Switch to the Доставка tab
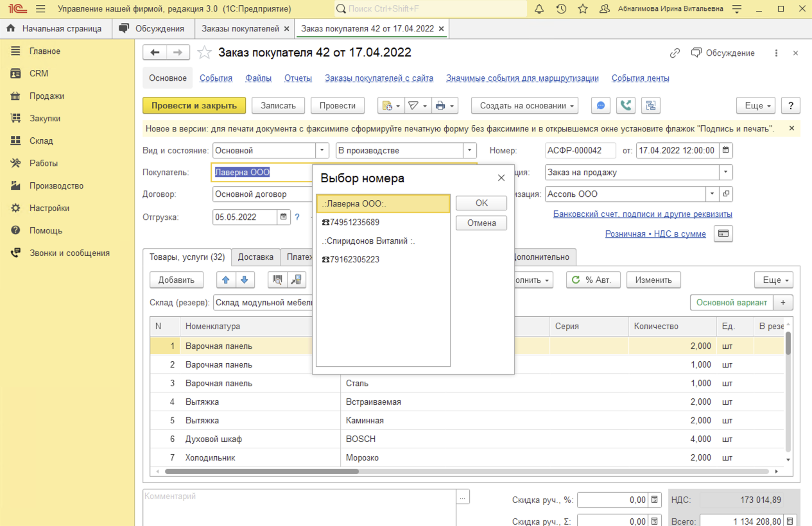Viewport: 812px width, 526px height. coord(255,257)
